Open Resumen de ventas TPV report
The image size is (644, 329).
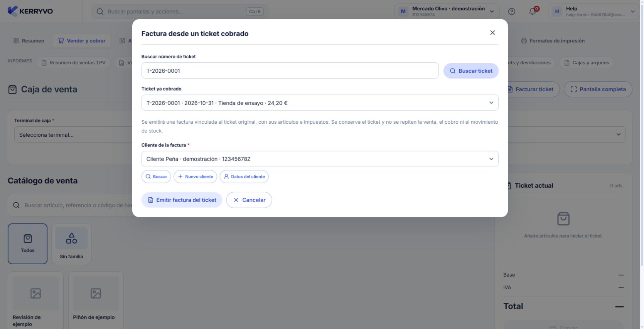[x=73, y=63]
